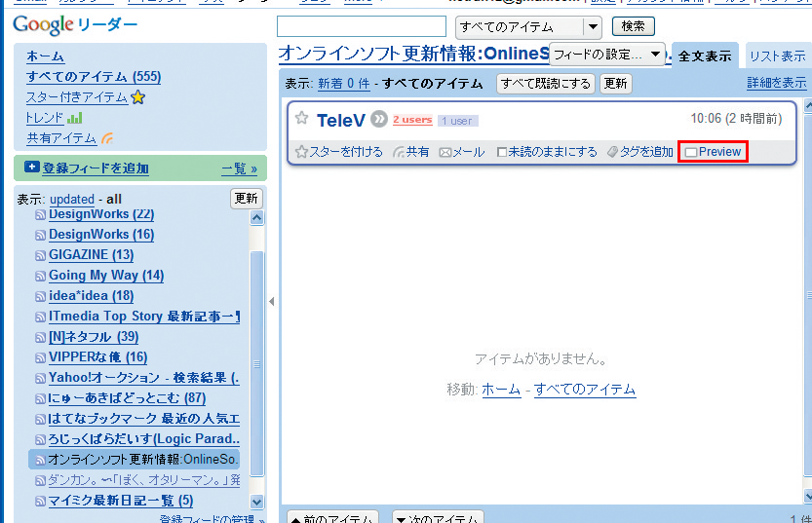Click the 2 users bookmark link
The image size is (812, 523).
[x=412, y=120]
